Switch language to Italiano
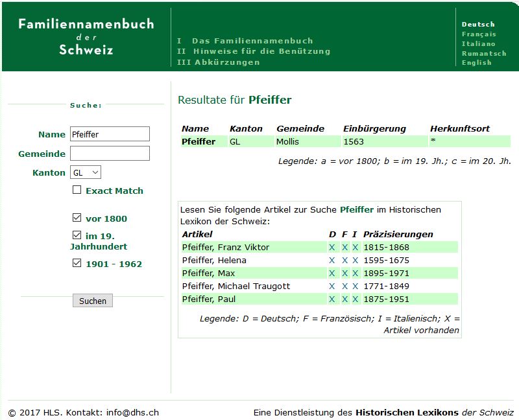 (478, 43)
